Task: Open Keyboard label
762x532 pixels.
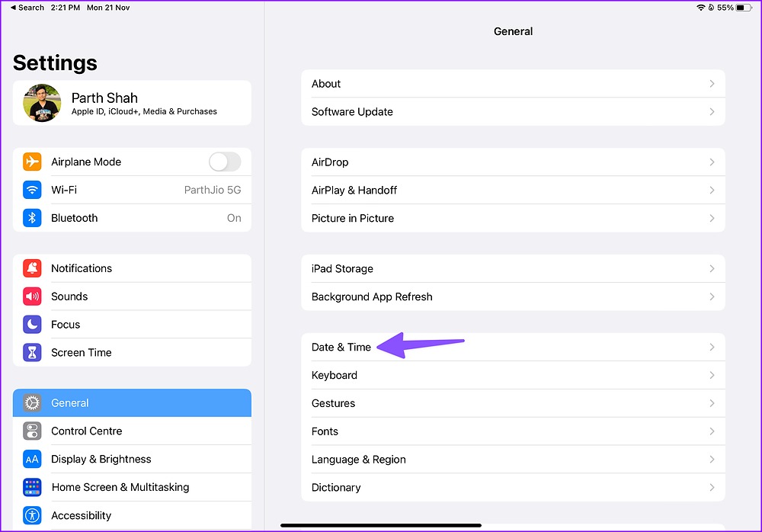Action: [335, 376]
